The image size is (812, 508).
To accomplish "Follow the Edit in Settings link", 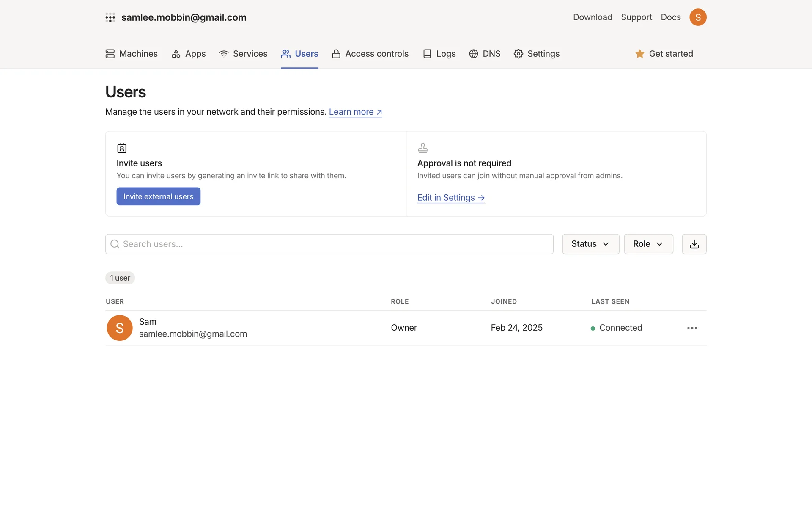I will point(450,198).
